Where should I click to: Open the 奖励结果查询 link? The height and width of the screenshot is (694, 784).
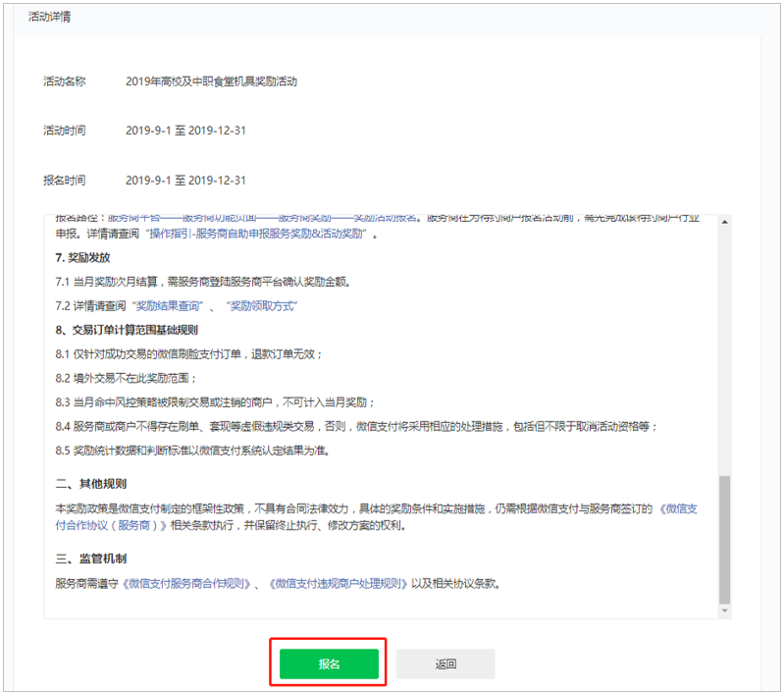coord(170,305)
